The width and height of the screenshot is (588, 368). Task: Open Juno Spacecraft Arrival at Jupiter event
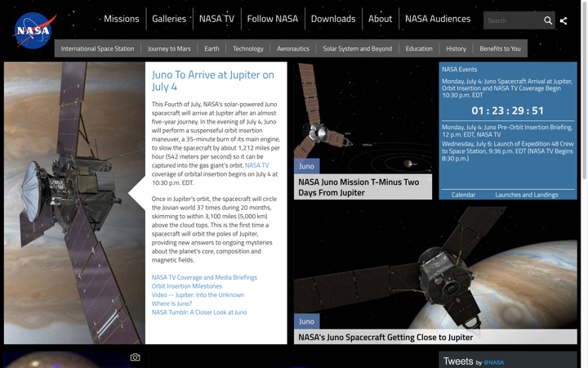(507, 88)
